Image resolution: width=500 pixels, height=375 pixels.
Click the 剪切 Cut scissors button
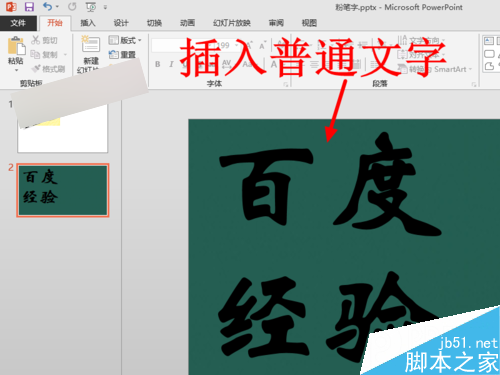pyautogui.click(x=44, y=40)
